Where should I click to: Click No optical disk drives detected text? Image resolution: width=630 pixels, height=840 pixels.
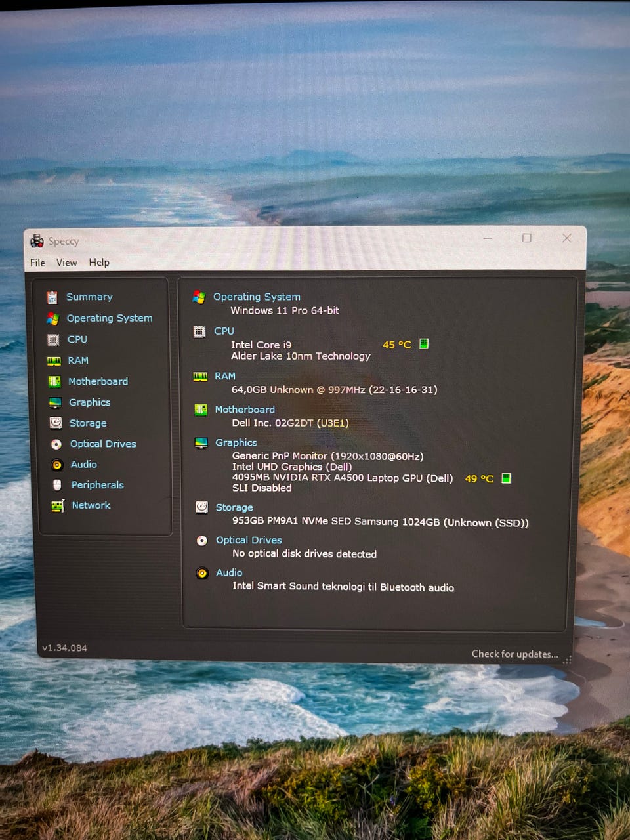304,553
